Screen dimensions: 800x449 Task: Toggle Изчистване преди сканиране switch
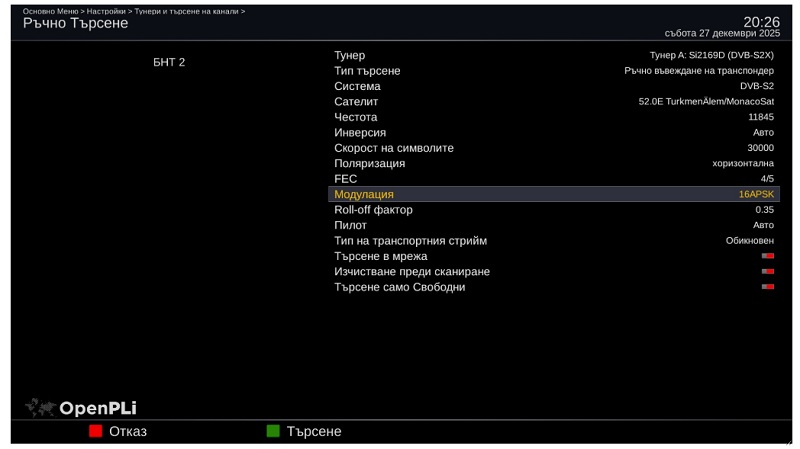tap(768, 271)
